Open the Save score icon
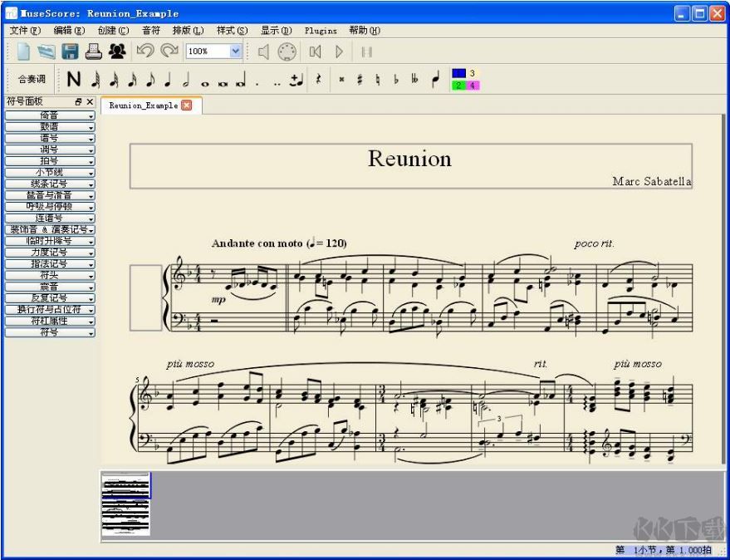The image size is (730, 560). (x=70, y=52)
